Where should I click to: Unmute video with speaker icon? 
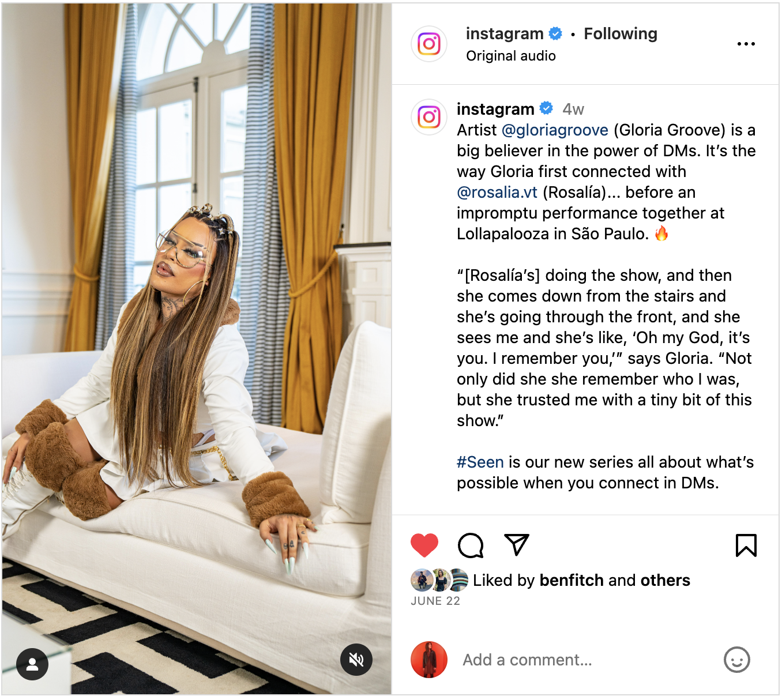click(x=356, y=660)
